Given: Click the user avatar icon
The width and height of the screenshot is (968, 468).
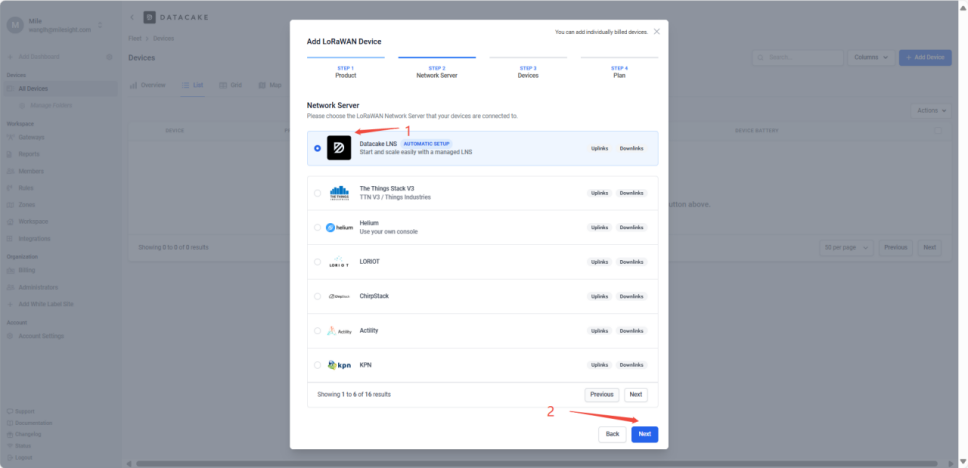Looking at the screenshot, I should [15, 25].
